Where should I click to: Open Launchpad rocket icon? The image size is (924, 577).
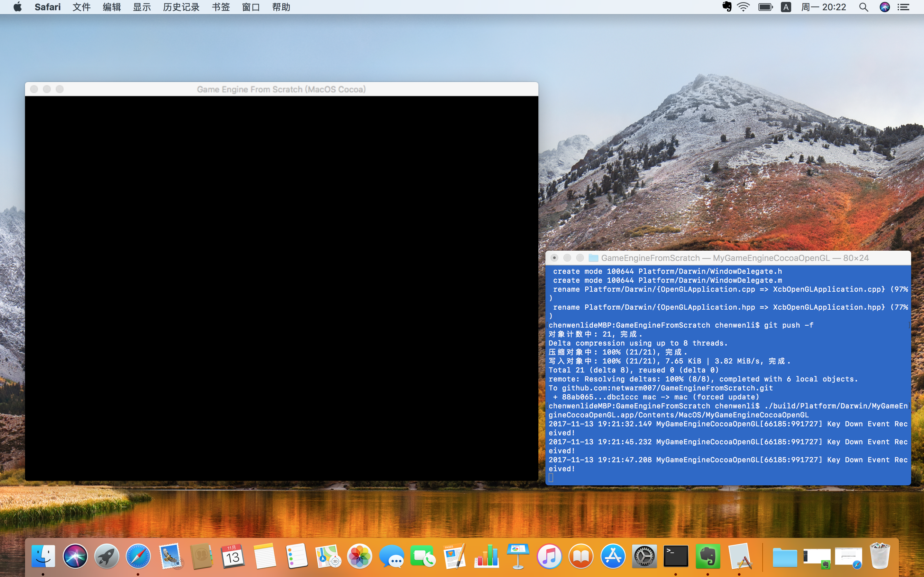pyautogui.click(x=107, y=556)
